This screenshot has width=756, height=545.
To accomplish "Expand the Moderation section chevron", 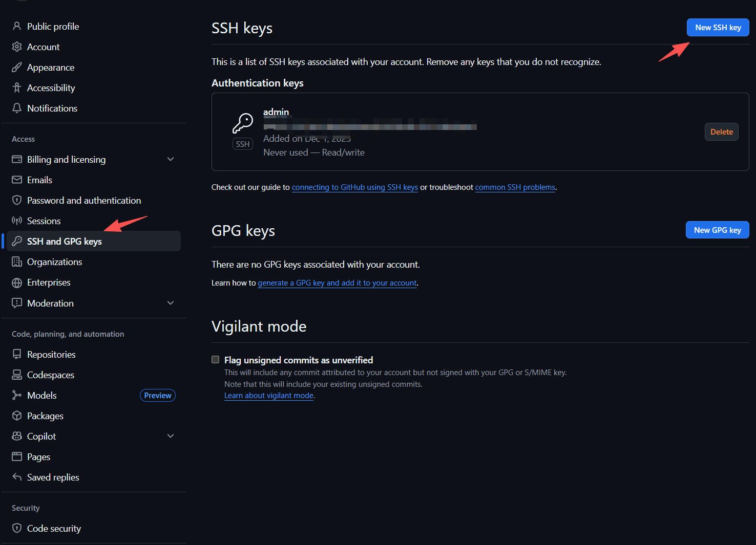I will [x=171, y=303].
